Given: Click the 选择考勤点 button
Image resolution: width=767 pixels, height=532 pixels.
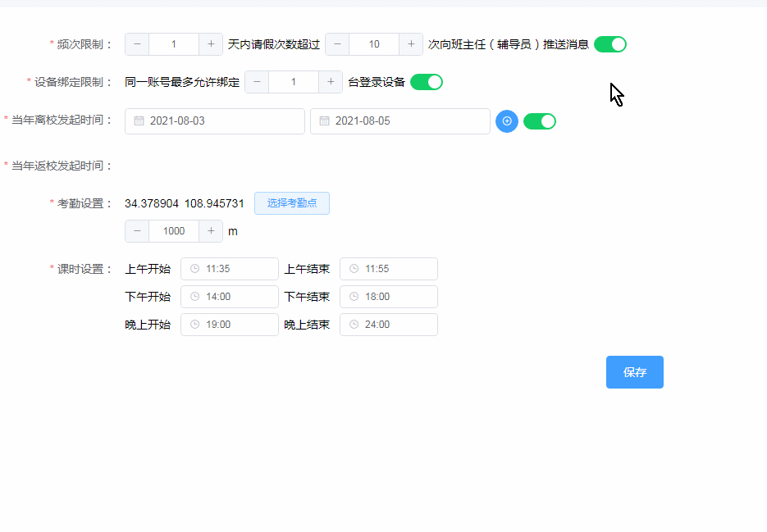Looking at the screenshot, I should tap(291, 202).
